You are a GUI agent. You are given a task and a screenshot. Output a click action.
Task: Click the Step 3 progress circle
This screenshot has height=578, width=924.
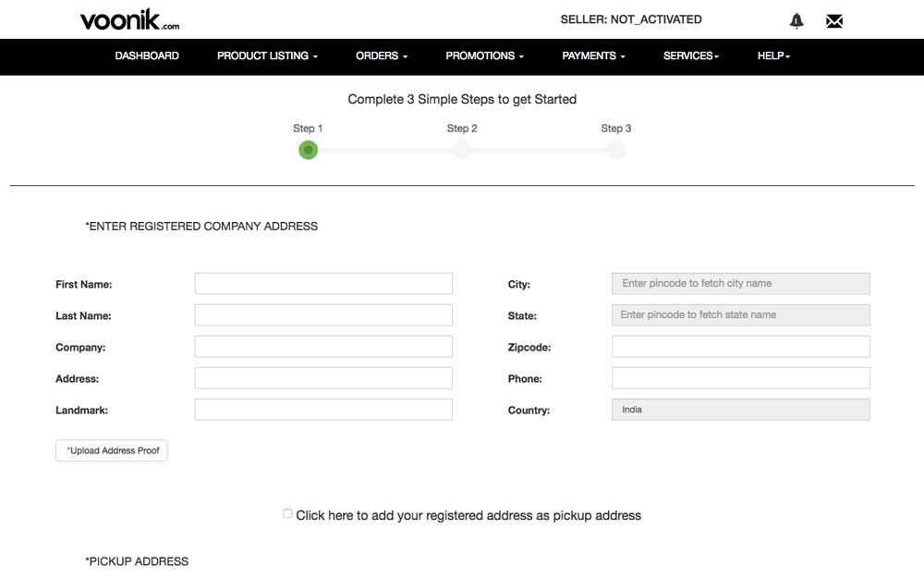pyautogui.click(x=616, y=150)
